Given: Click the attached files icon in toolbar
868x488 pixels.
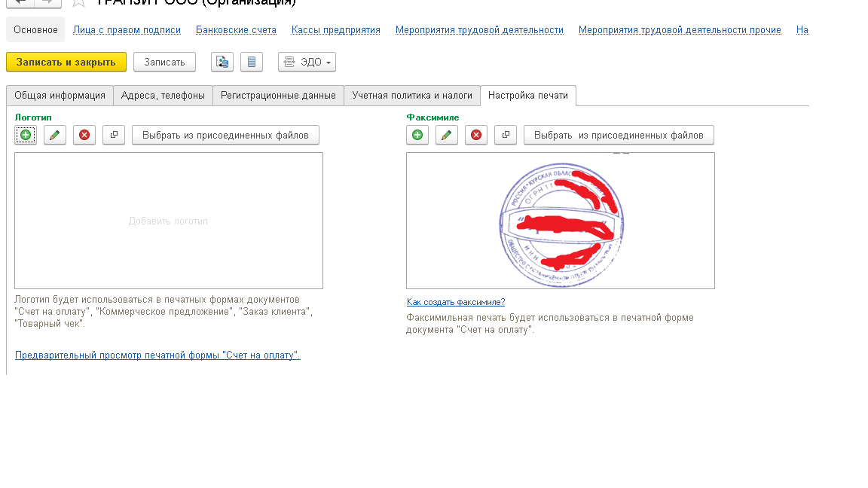Looking at the screenshot, I should [222, 63].
